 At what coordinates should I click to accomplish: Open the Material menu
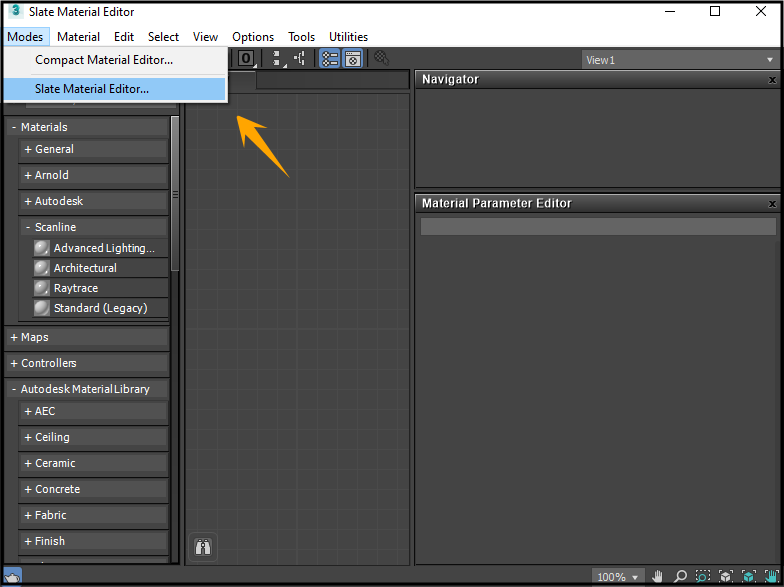click(x=78, y=36)
